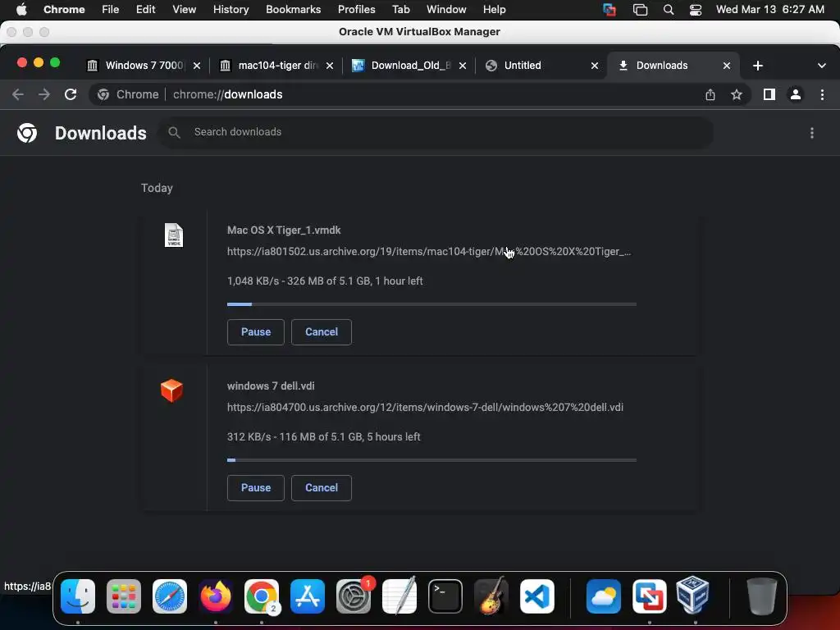Cancel the Mac OS X Tiger download
Image resolution: width=840 pixels, height=630 pixels.
[x=322, y=332]
